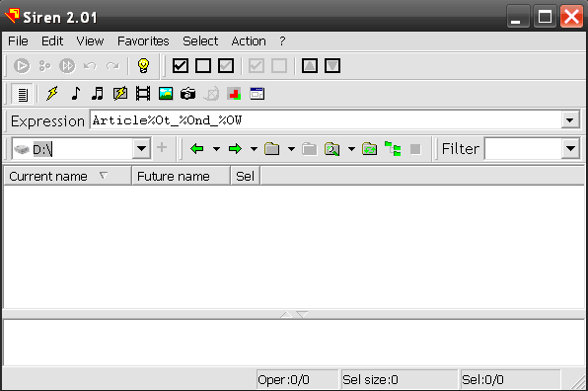
Task: Open the Edit menu
Action: (x=52, y=40)
